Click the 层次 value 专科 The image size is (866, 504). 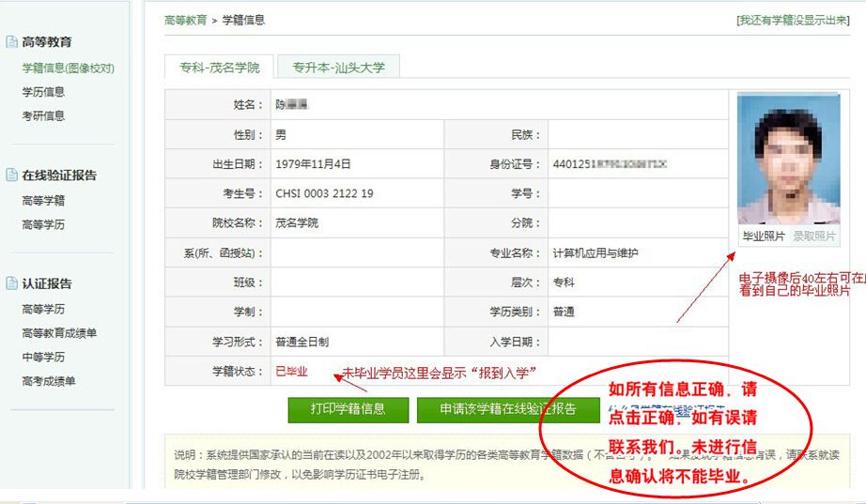[x=564, y=283]
